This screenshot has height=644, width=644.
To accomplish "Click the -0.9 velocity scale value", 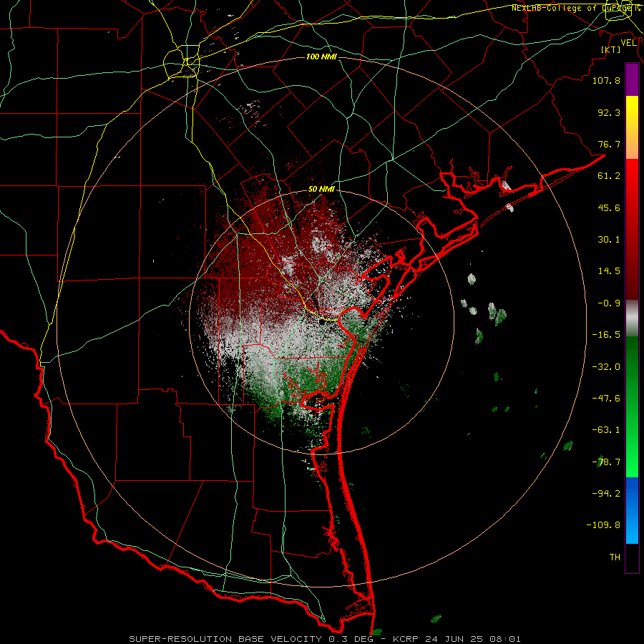I will pos(609,303).
